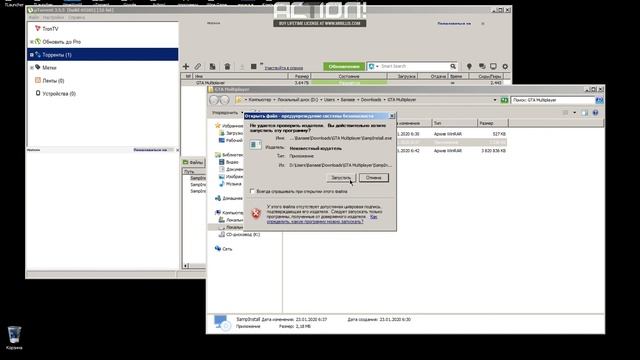Click the magnifier icon in Smart Search

(x=453, y=66)
